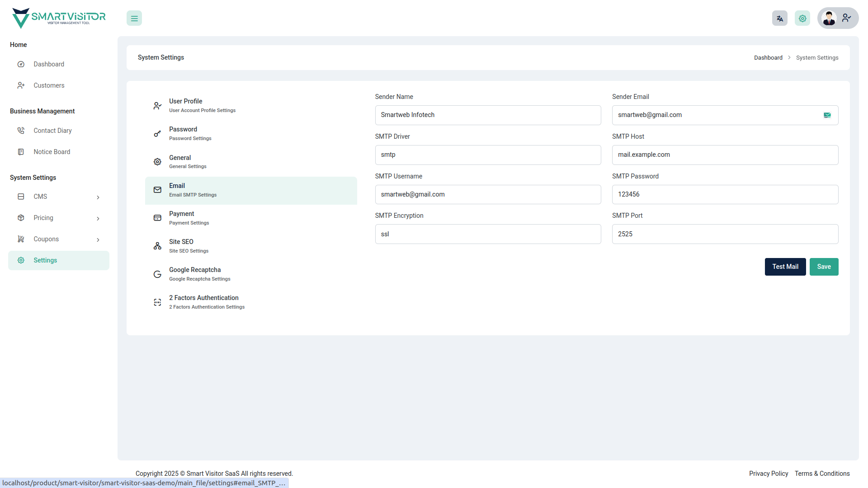868x488 pixels.
Task: Save the email SMTP settings
Action: tap(824, 267)
